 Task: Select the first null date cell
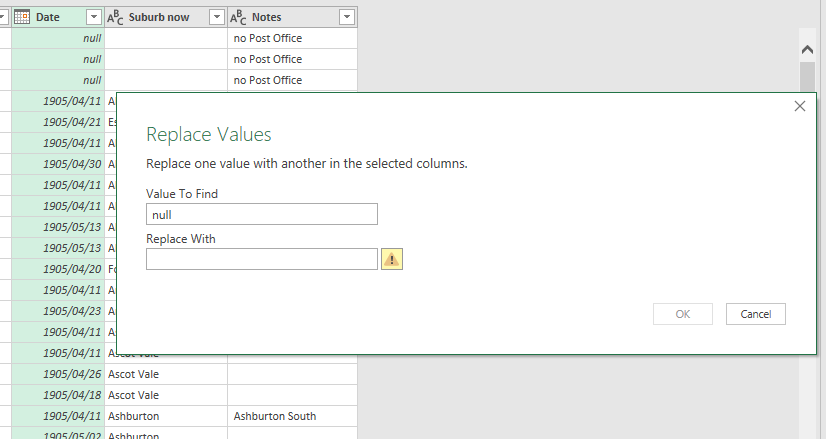[58, 38]
